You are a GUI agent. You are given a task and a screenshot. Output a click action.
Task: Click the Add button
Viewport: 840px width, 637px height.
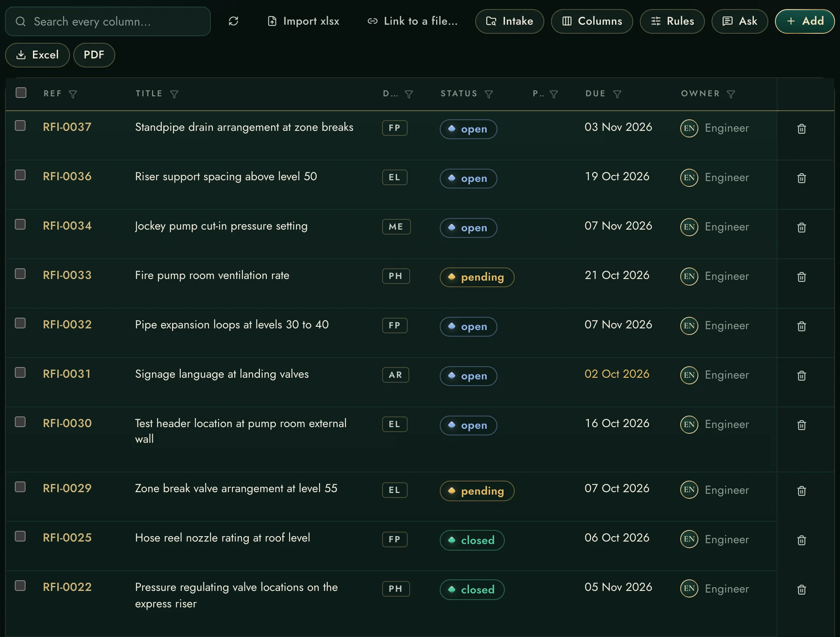coord(805,21)
